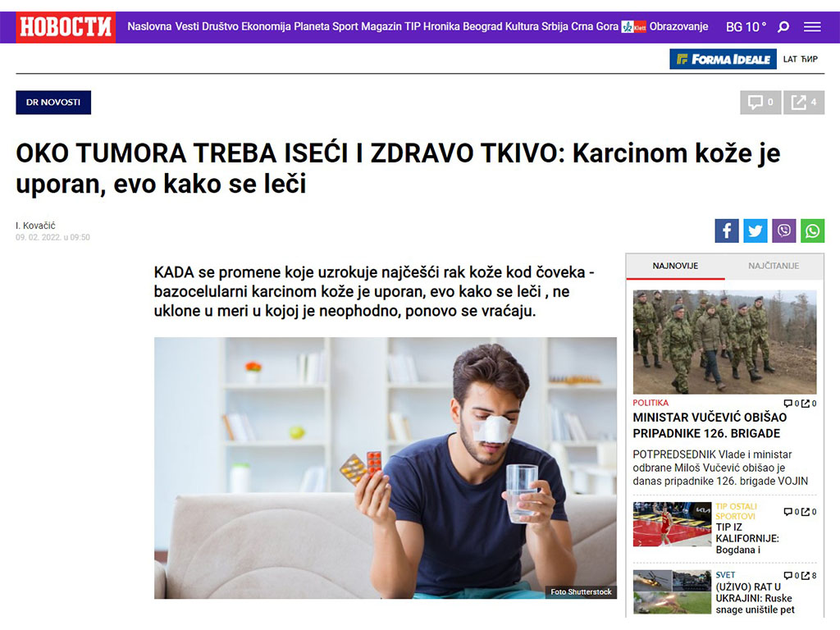840x630 pixels.
Task: Share article via WhatsApp icon
Action: [x=813, y=231]
